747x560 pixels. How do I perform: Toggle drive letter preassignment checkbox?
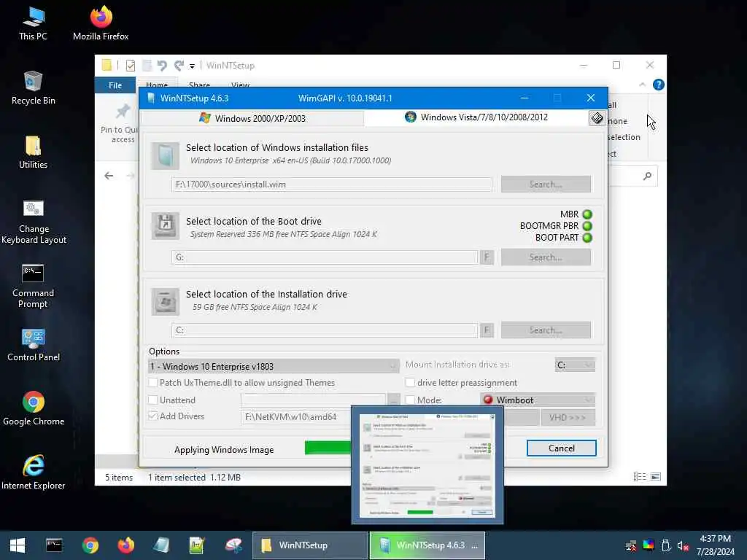tap(410, 382)
